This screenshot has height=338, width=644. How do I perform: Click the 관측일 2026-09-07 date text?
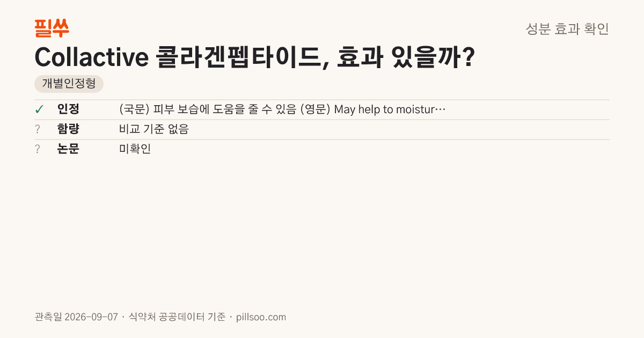tap(76, 317)
